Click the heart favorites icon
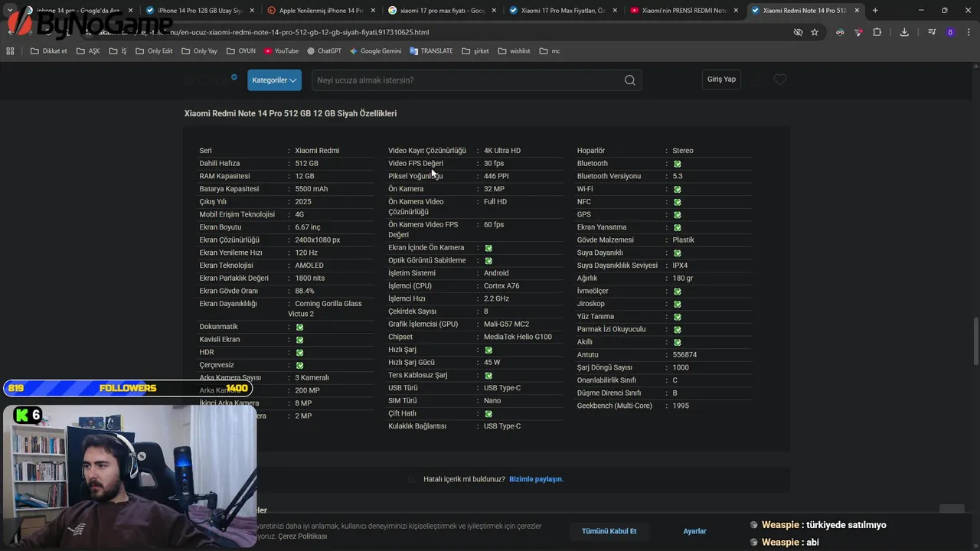Screen dimensions: 980x551 (779, 80)
